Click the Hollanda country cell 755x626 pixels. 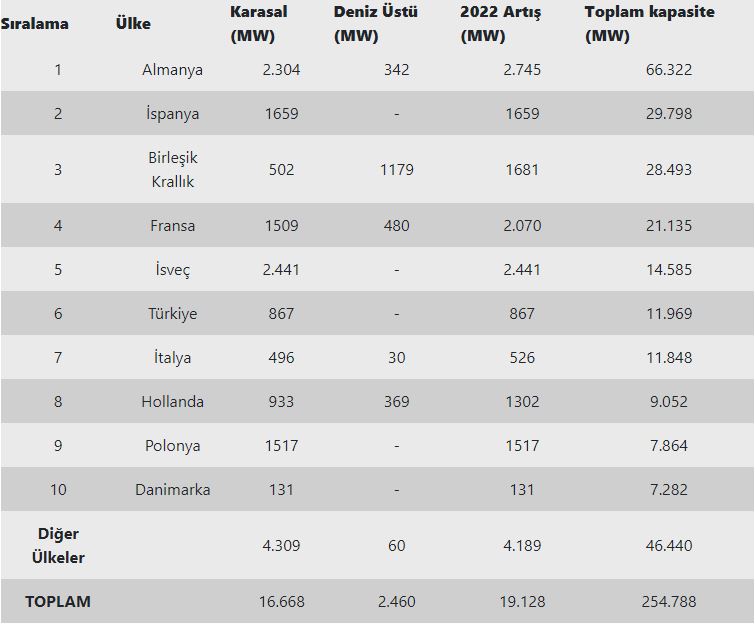pyautogui.click(x=172, y=402)
